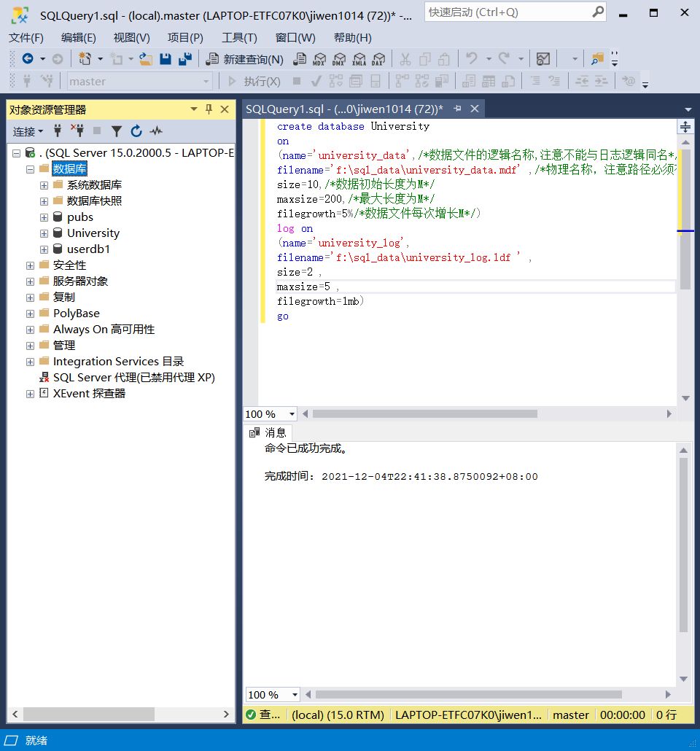Expand the pubs database node
The width and height of the screenshot is (700, 751).
point(44,217)
